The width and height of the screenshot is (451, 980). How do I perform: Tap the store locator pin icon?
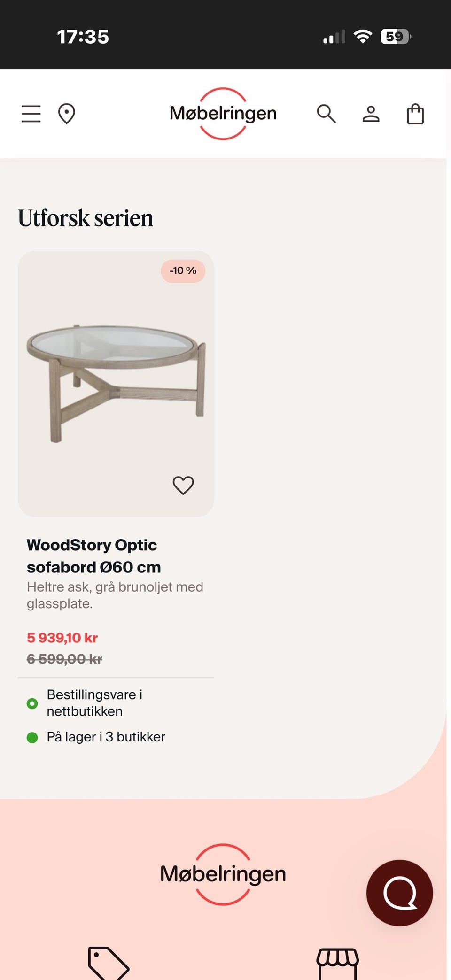[66, 114]
